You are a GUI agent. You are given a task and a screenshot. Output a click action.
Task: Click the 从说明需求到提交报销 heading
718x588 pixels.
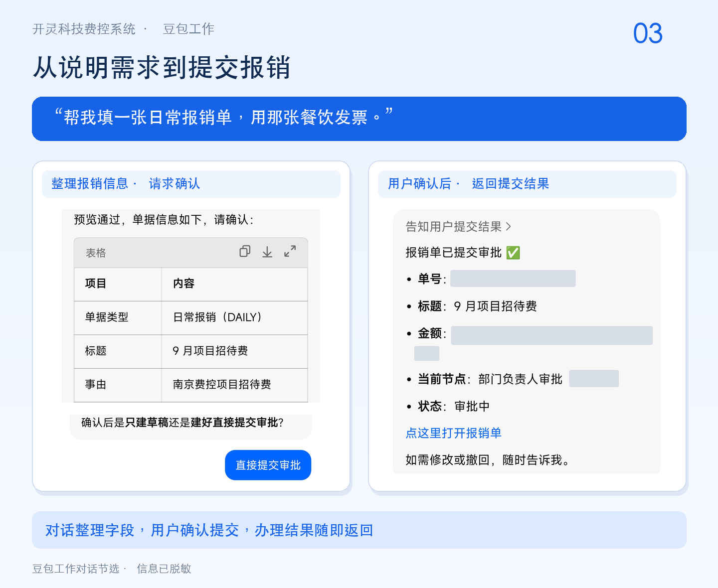(162, 67)
